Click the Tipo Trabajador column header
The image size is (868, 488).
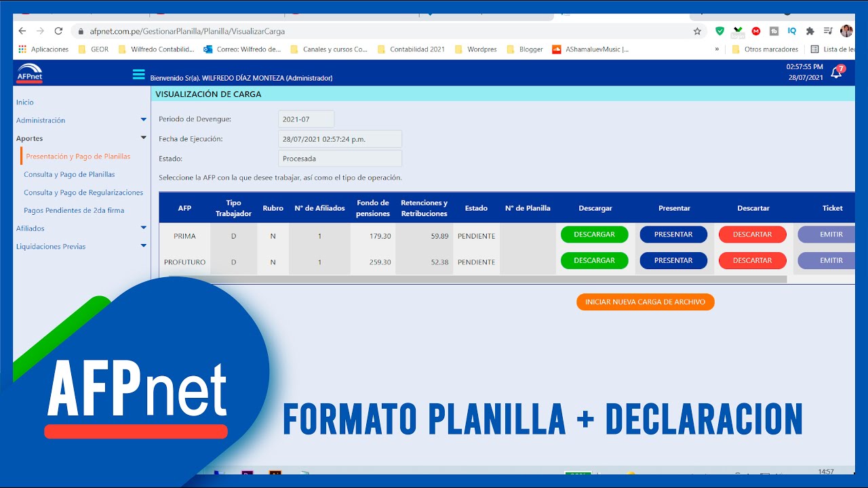(233, 208)
